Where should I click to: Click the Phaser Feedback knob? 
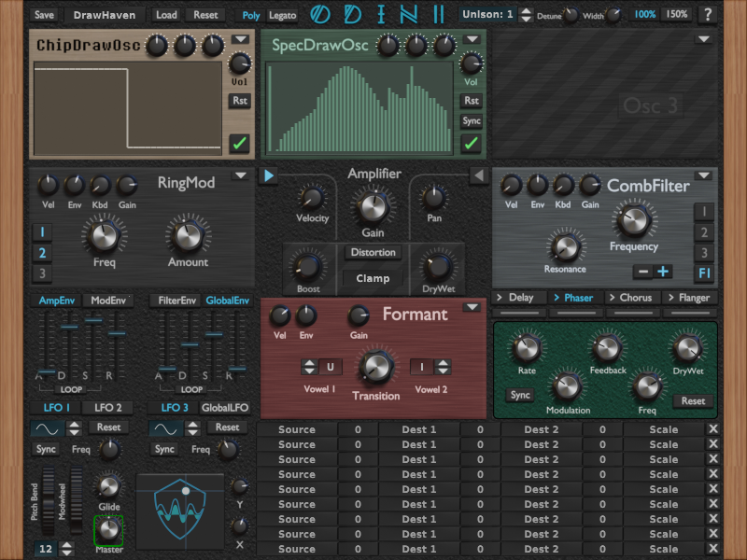click(x=607, y=347)
